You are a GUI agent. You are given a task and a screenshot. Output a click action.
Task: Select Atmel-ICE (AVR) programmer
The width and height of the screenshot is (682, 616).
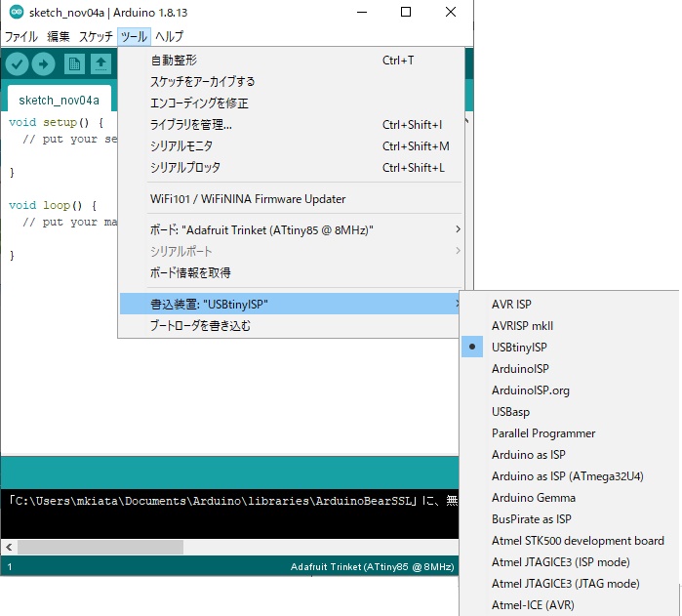point(570,604)
